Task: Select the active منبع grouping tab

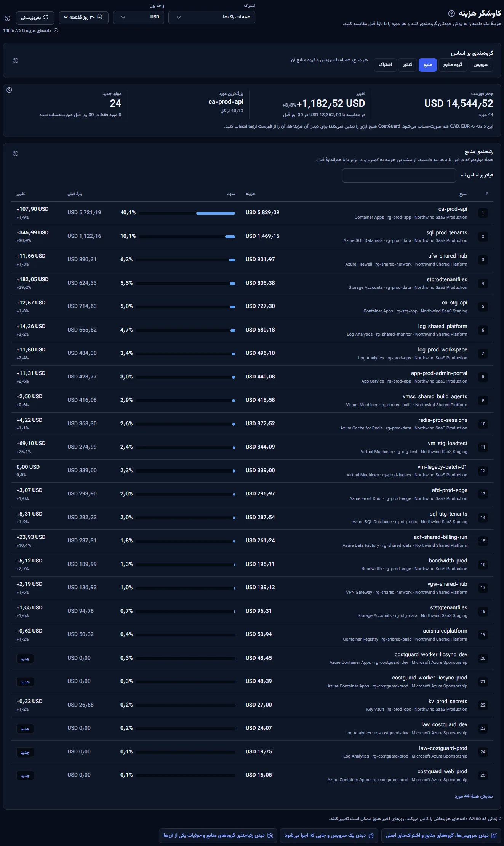Action: (x=428, y=65)
